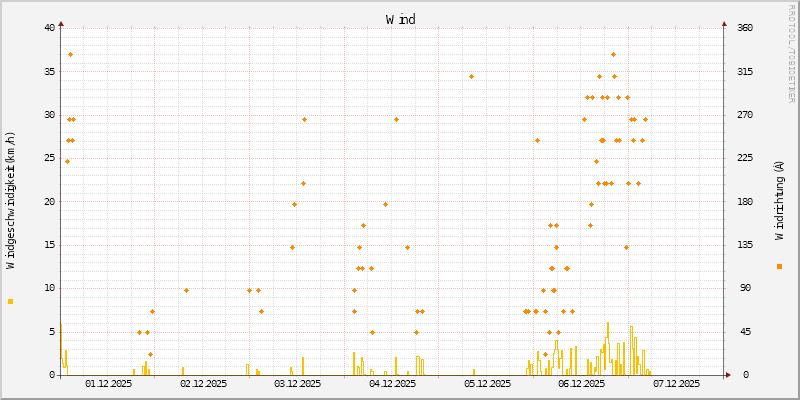The height and width of the screenshot is (400, 800).
Task: Select the 07.12.2025 date label
Action: click(x=676, y=383)
